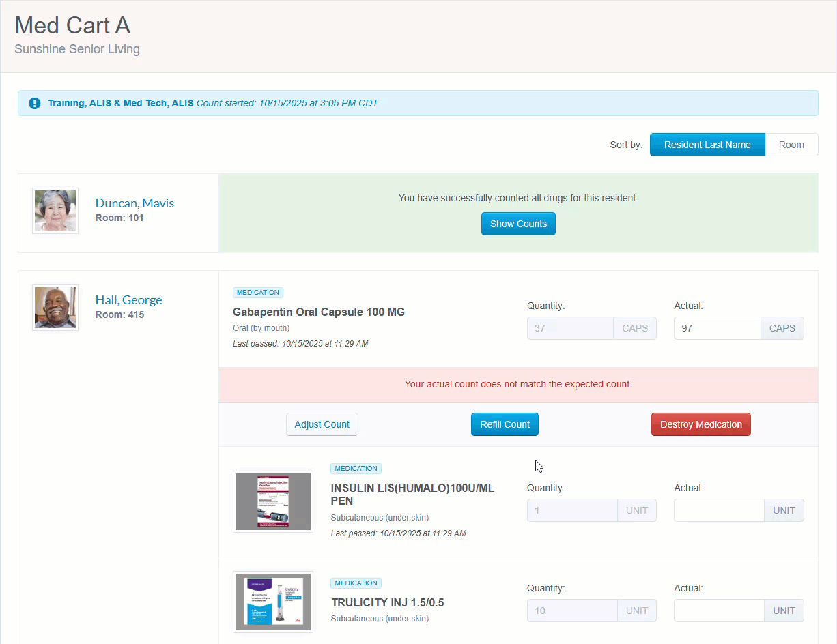Click 'Training, ALIS & Med Tech, ALIS' names
This screenshot has height=644, width=837.
[x=121, y=104]
